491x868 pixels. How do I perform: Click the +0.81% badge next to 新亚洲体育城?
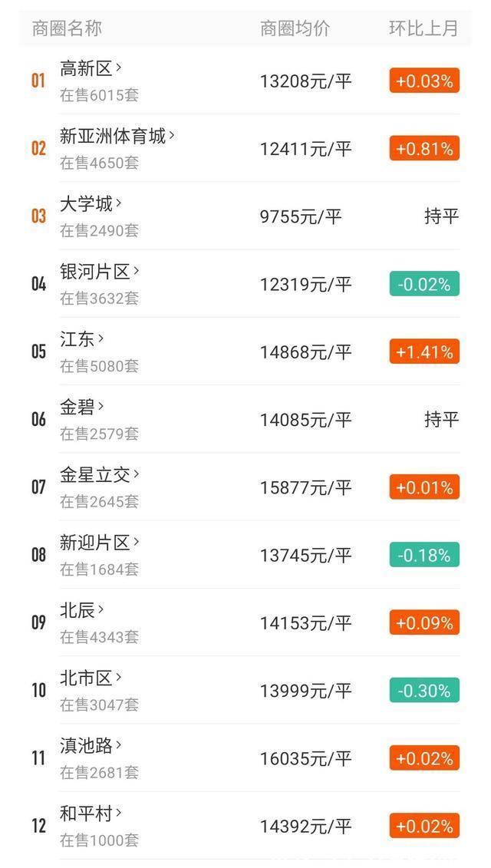click(x=423, y=148)
